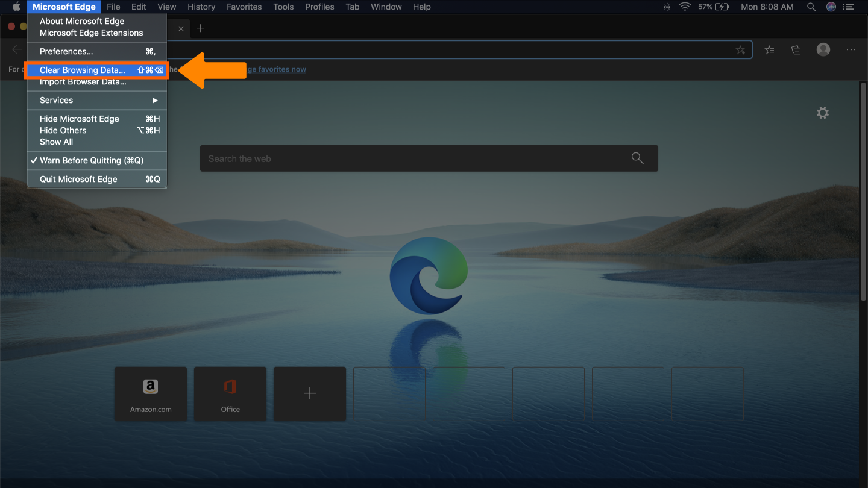
Task: Click the favorites now link
Action: coord(276,69)
